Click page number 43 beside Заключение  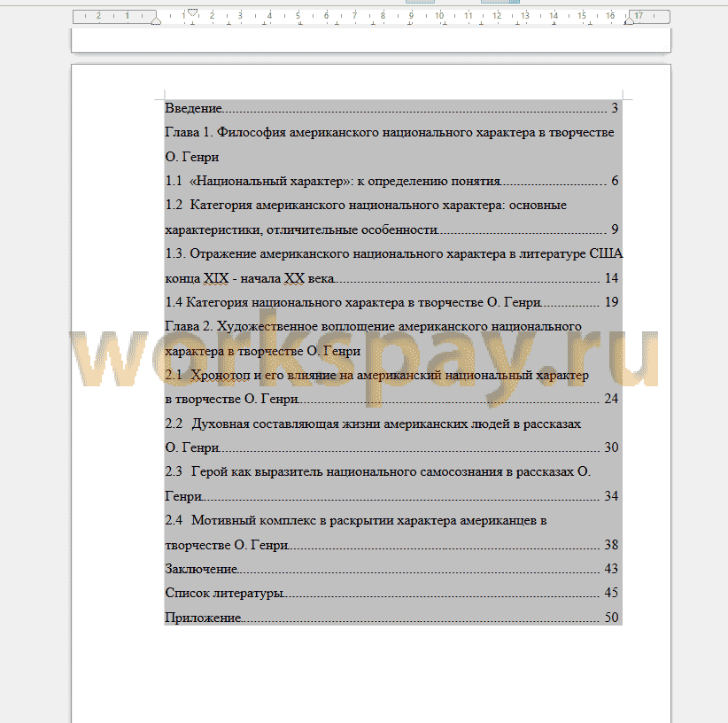[611, 569]
